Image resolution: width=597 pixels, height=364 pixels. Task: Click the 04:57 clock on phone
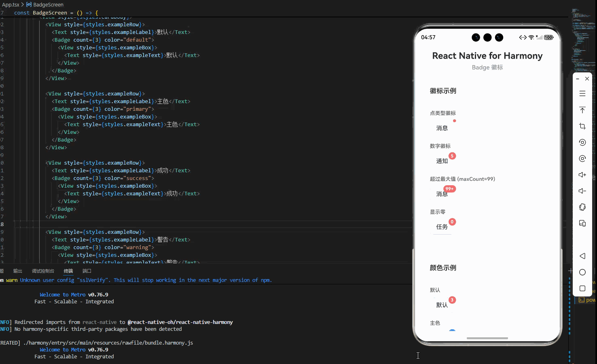428,37
